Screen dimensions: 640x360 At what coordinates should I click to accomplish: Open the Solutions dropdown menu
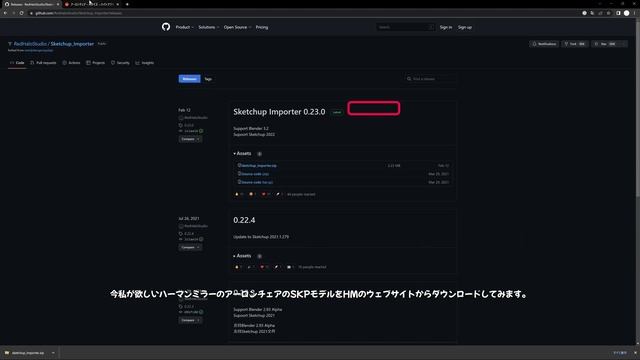click(209, 27)
